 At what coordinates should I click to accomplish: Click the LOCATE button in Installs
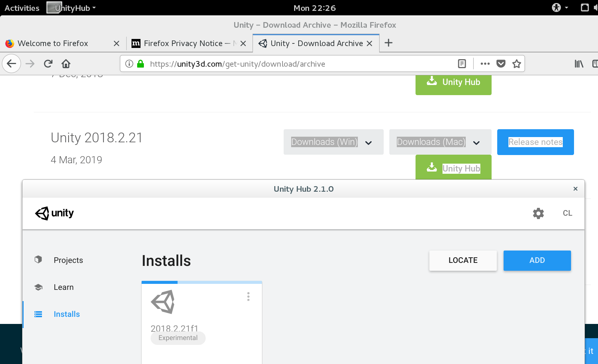click(463, 260)
